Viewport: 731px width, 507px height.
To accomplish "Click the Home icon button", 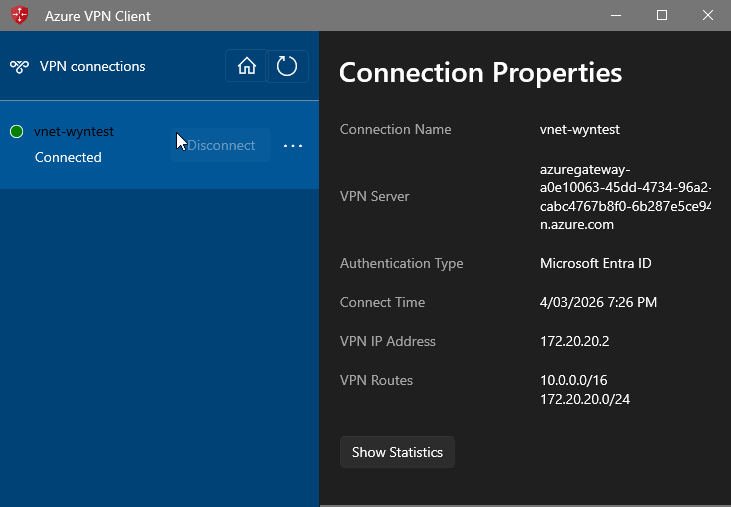I will pyautogui.click(x=246, y=67).
